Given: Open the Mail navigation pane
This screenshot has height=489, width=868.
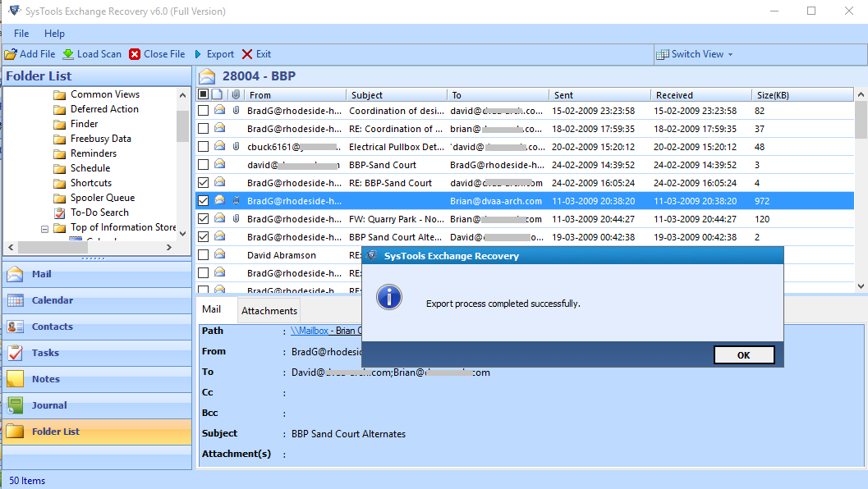Looking at the screenshot, I should coord(98,274).
